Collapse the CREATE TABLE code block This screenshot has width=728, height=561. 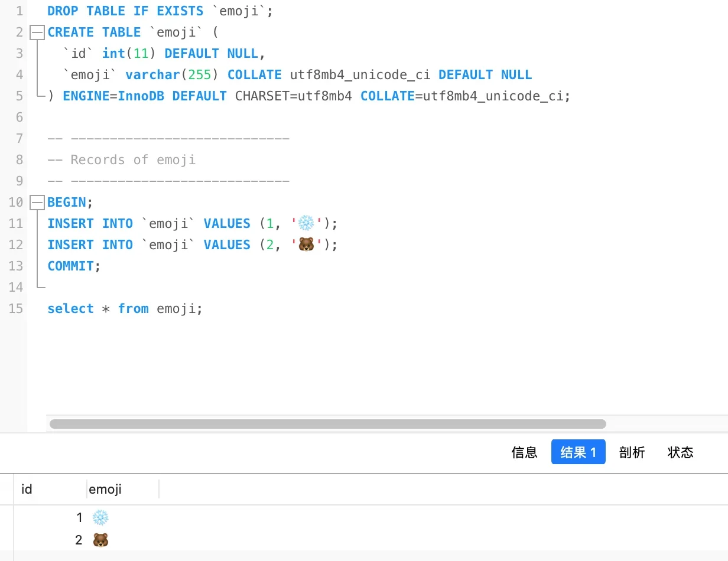(x=37, y=32)
